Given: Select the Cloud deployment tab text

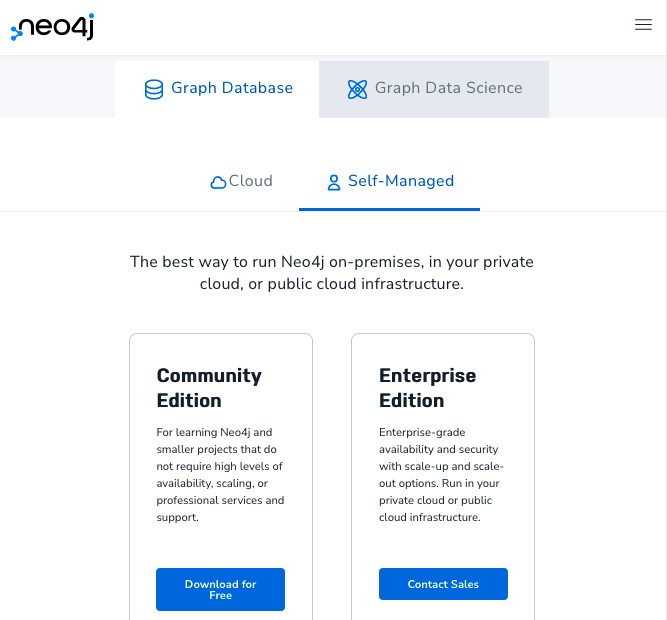Looking at the screenshot, I should coord(251,181).
